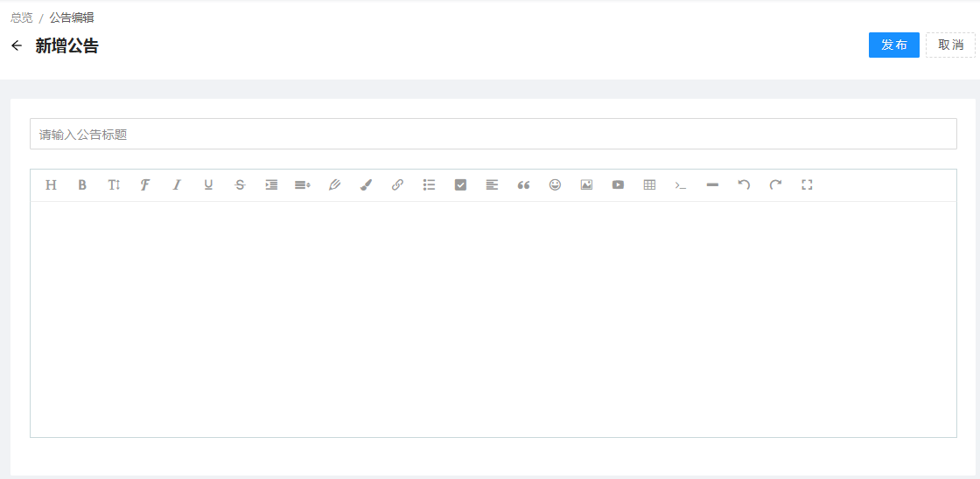Click the announcement title input field
This screenshot has height=479, width=980.
[493, 135]
